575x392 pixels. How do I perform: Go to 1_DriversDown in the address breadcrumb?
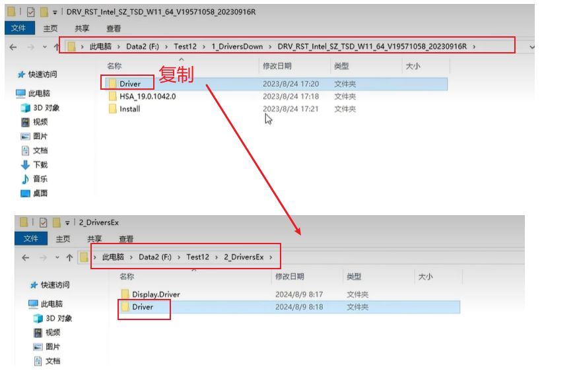coord(237,47)
